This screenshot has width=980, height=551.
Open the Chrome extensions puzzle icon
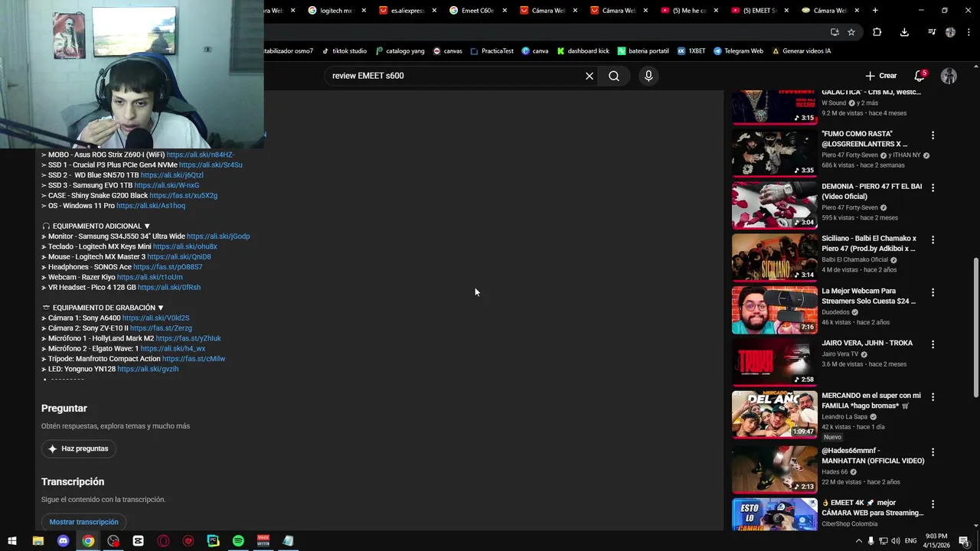877,32
